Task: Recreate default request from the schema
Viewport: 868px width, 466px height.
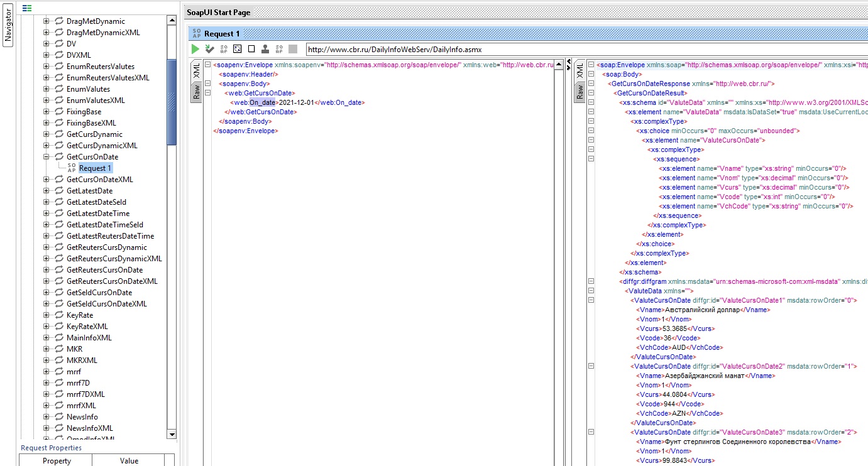Action: coord(238,49)
